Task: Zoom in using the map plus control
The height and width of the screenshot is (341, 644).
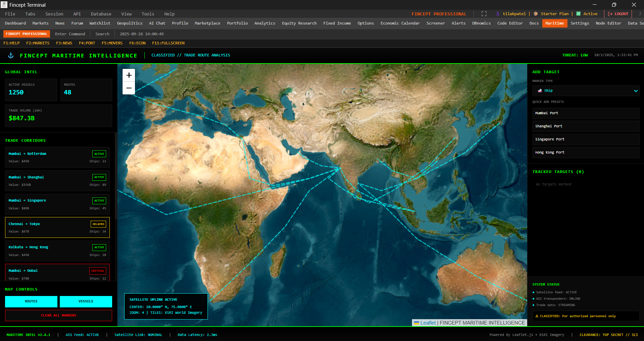Action: pos(129,75)
